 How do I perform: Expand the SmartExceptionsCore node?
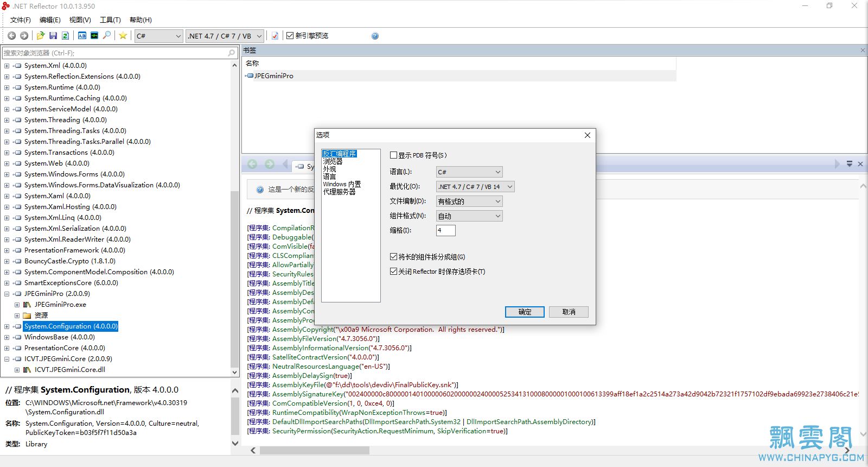[7, 283]
